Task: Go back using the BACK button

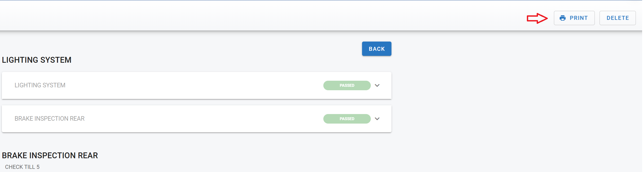Action: click(376, 49)
